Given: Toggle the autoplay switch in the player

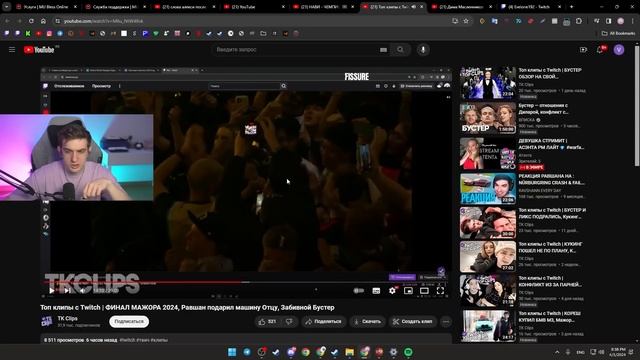Looking at the screenshot, I should [358, 291].
